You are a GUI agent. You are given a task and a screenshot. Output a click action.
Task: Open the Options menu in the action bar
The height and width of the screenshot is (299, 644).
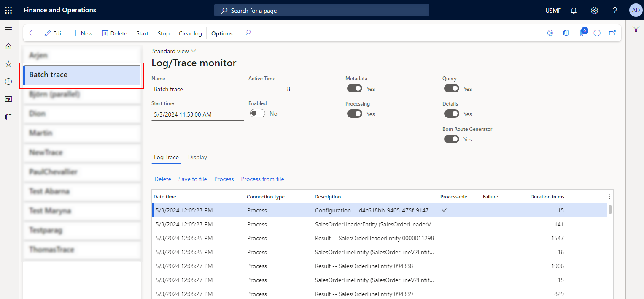coord(222,33)
